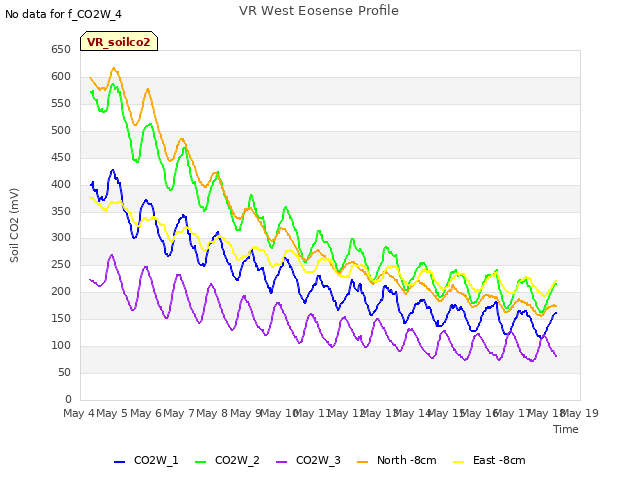Click the Soil CO2 (mV) axis label
The width and height of the screenshot is (640, 480).
pos(14,225)
